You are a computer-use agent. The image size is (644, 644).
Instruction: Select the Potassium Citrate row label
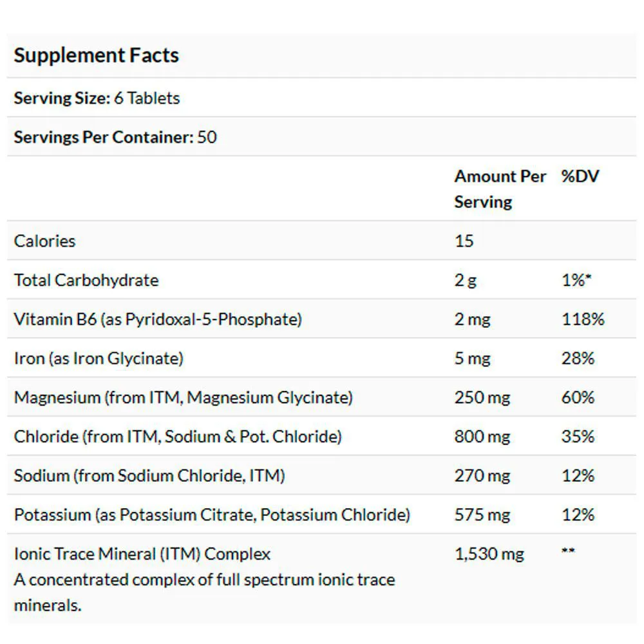[212, 515]
